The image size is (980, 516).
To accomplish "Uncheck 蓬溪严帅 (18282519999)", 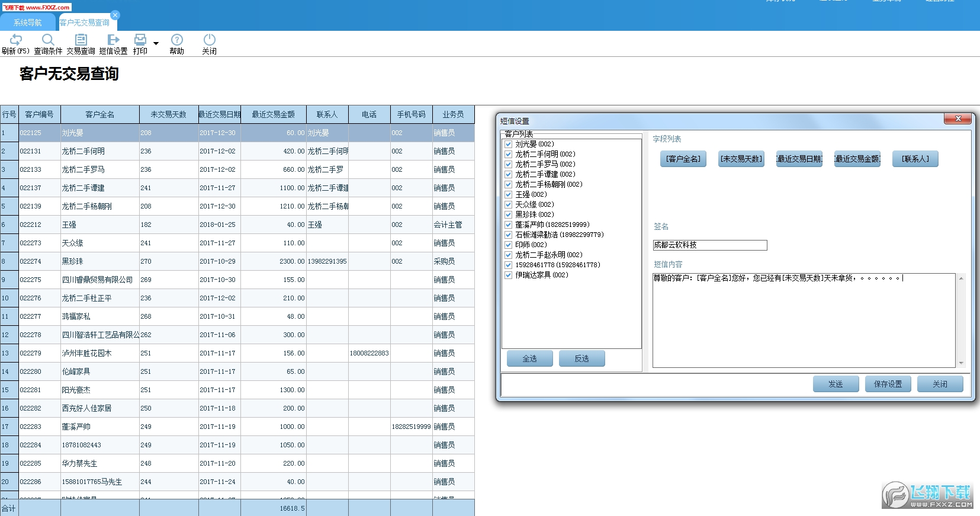I will coord(508,225).
